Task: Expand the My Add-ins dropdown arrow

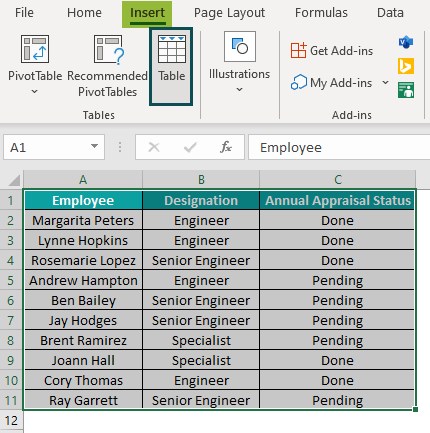Action: tap(385, 82)
